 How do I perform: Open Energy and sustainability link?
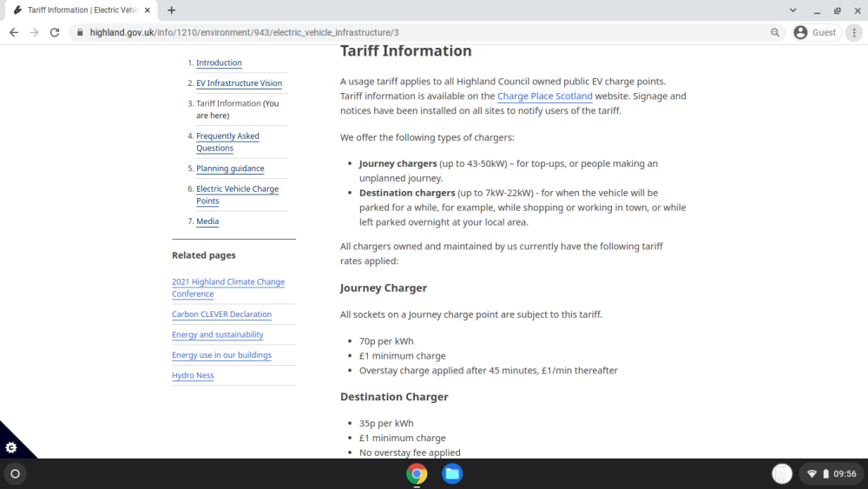(x=218, y=334)
